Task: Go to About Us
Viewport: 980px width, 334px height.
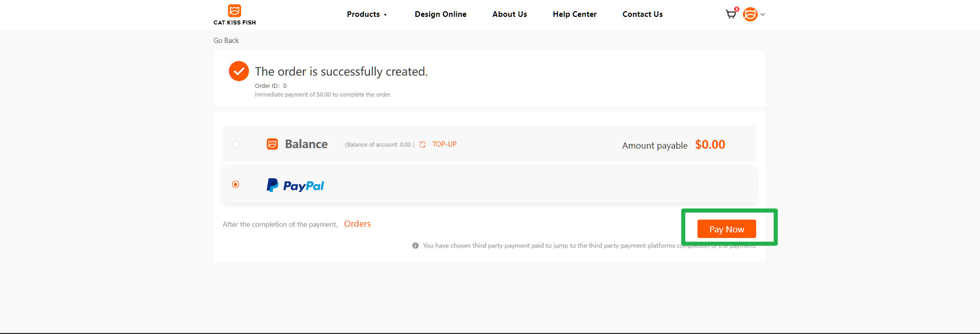Action: coord(509,14)
